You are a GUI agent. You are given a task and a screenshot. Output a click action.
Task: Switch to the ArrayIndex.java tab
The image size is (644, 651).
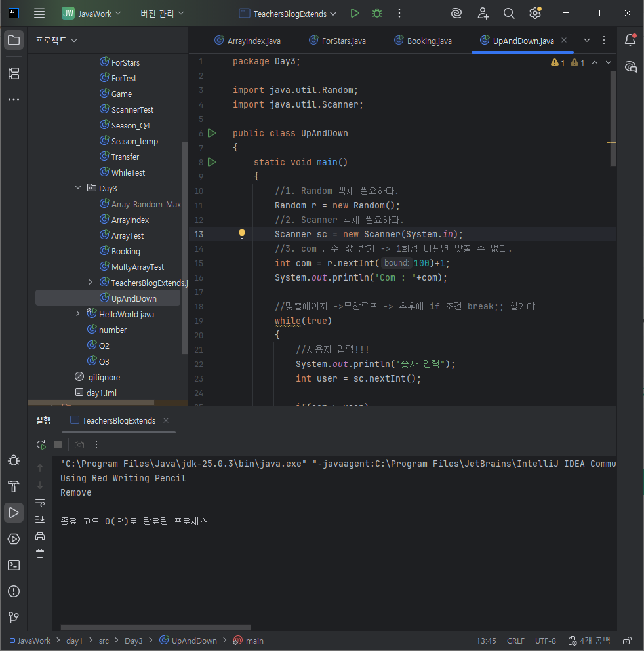click(x=247, y=41)
